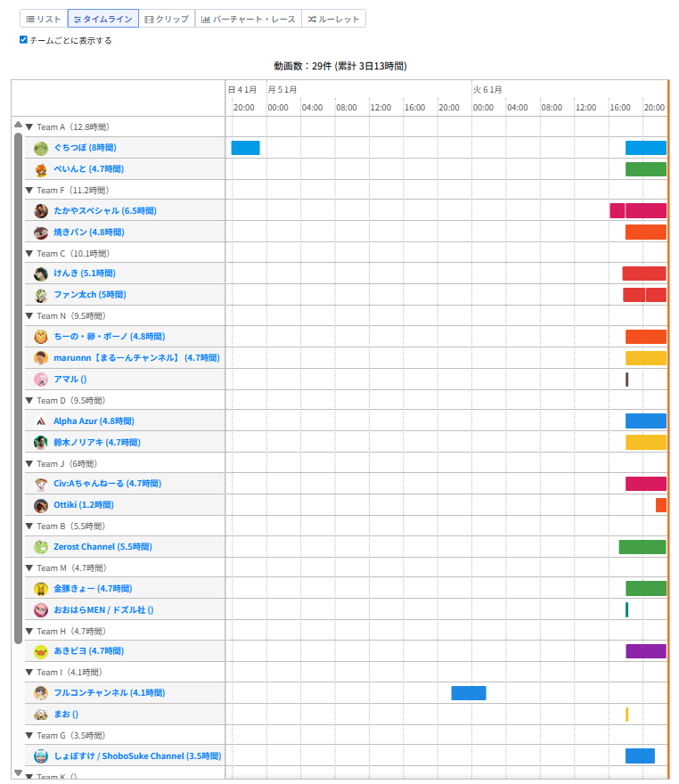The image size is (679, 784).
Task: Open バーチャート・レース tab
Action: pyautogui.click(x=248, y=19)
